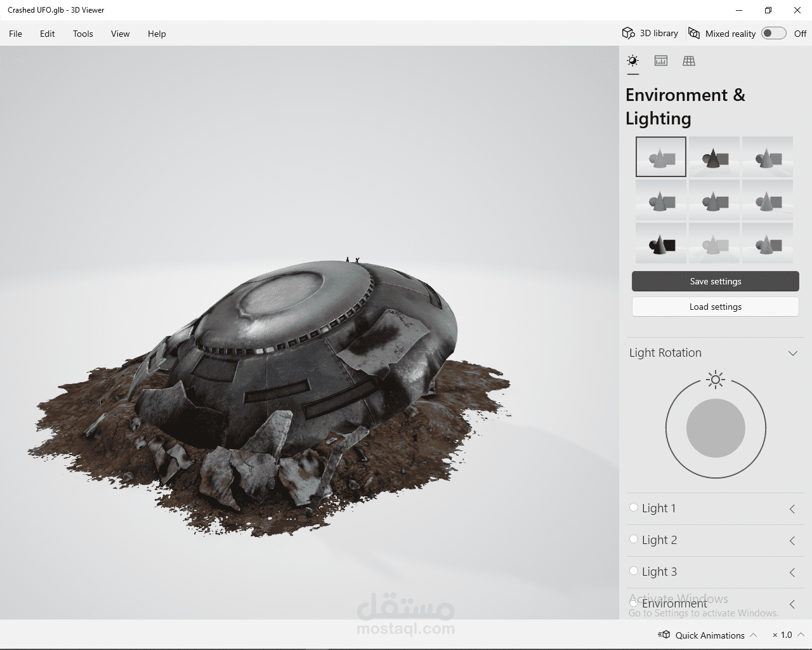Click the Mixed reality label
This screenshot has width=812, height=650.
click(730, 34)
